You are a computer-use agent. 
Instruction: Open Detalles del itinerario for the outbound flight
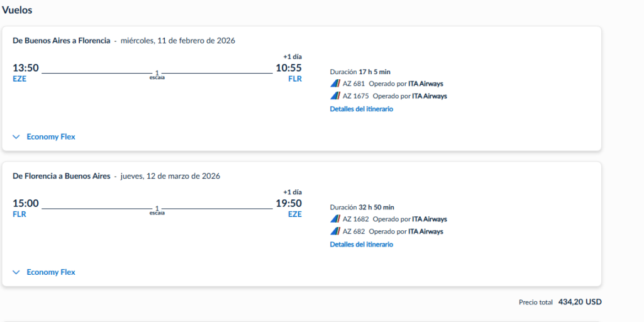click(361, 109)
